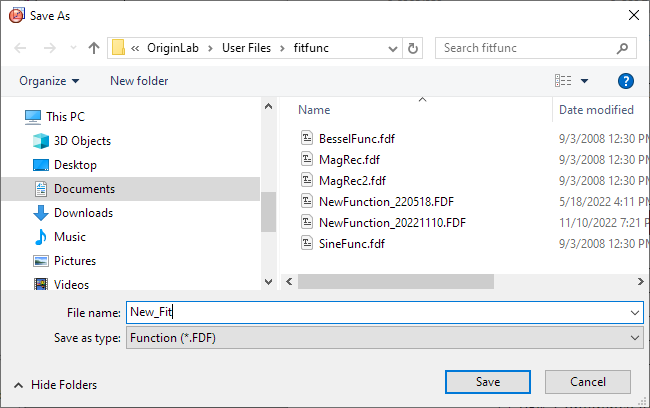650x408 pixels.
Task: Click the Desktop folder icon
Action: pyautogui.click(x=41, y=165)
